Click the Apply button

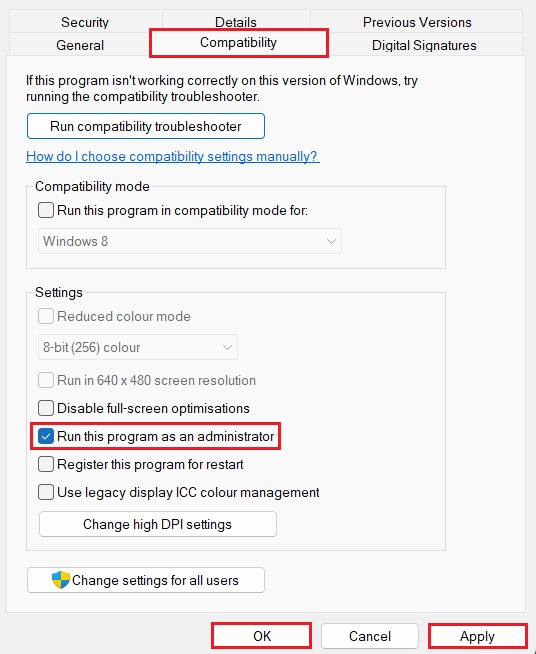coord(478,636)
